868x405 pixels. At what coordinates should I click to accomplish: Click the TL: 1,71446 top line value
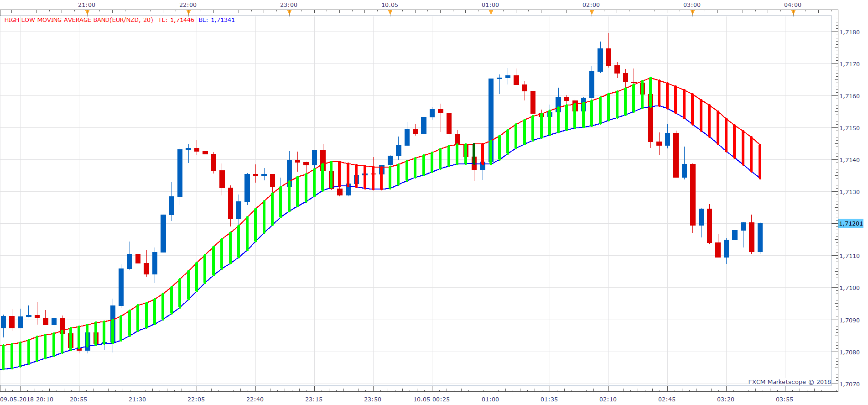(x=176, y=20)
